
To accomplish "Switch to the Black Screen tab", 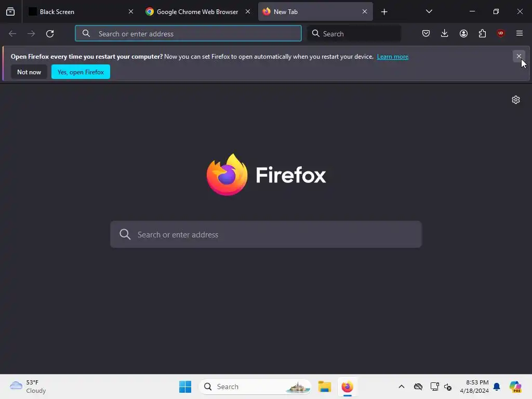I will pos(81,11).
